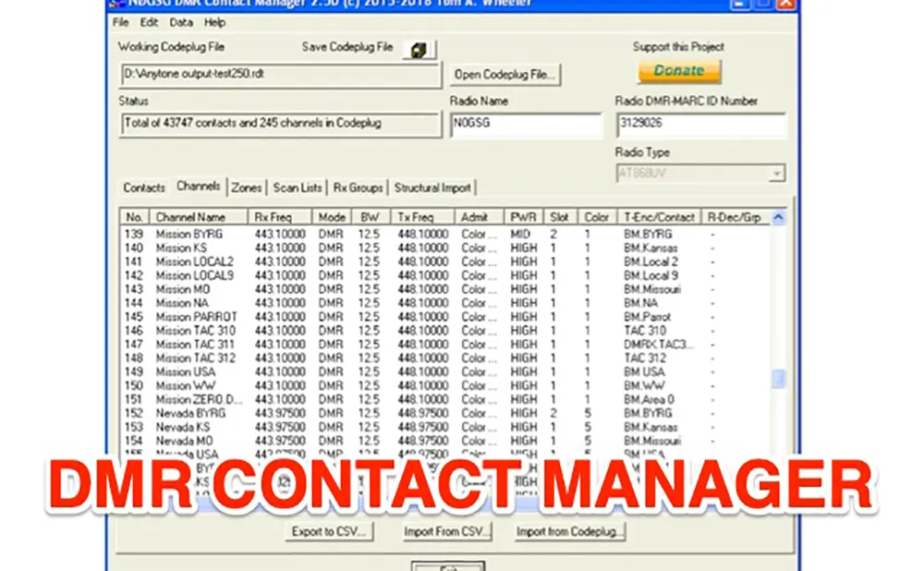Viewport: 924px width, 571px height.
Task: Click the BM.Local 9 contact cell
Action: point(650,275)
